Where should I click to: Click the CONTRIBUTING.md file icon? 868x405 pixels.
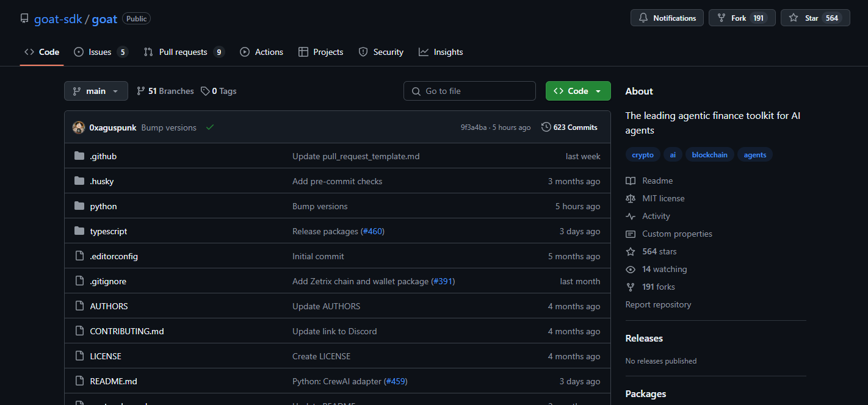point(79,331)
